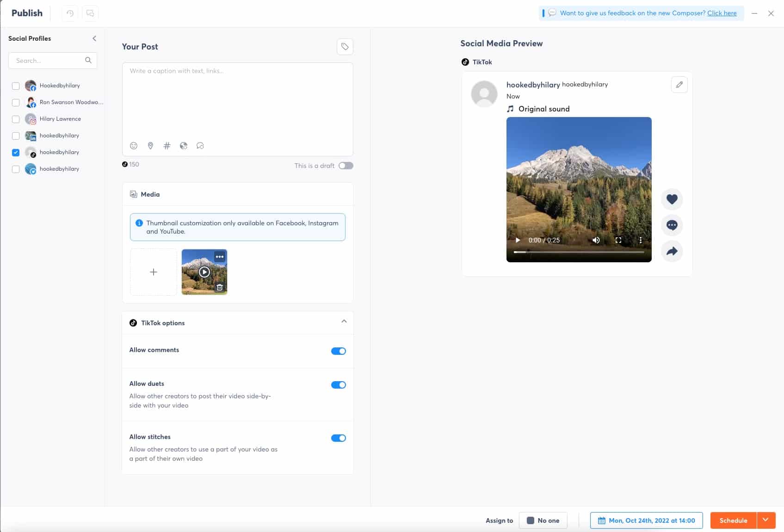Click the heart icon in TikTok preview
Image resolution: width=784 pixels, height=532 pixels.
point(672,199)
